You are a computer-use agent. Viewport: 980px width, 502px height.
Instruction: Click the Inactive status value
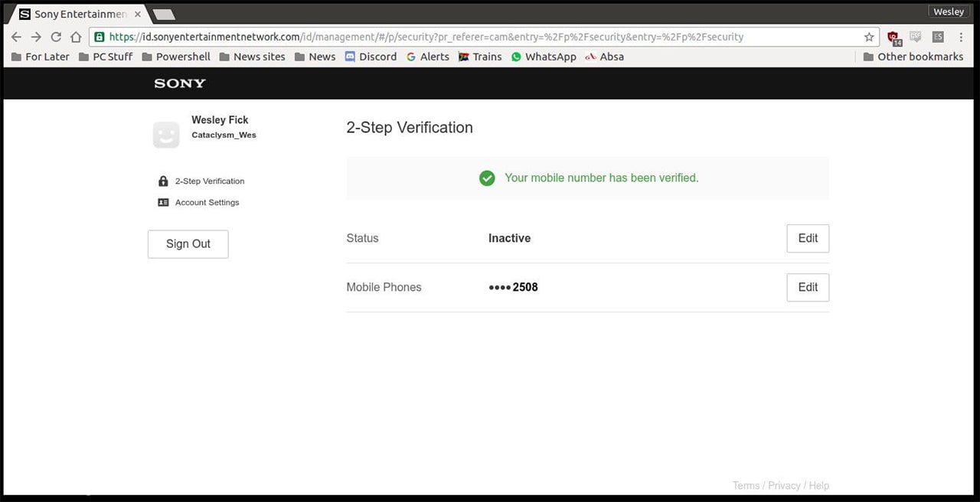click(x=510, y=238)
